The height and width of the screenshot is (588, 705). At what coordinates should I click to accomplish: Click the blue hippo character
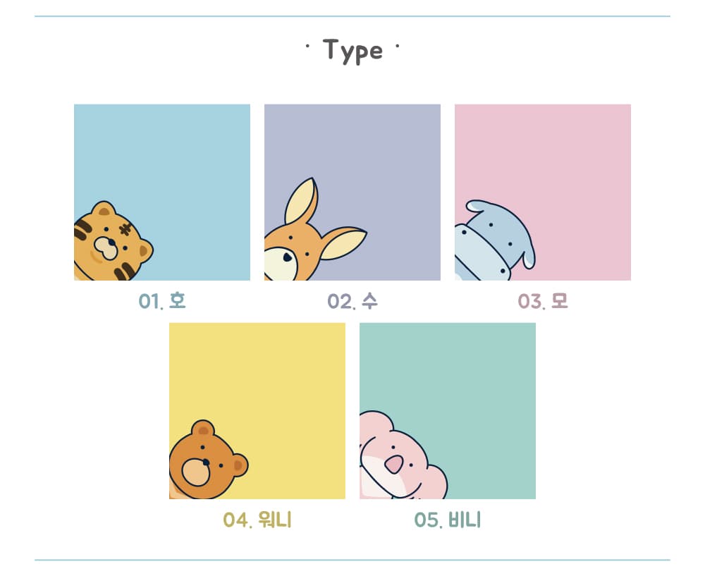[x=495, y=240]
